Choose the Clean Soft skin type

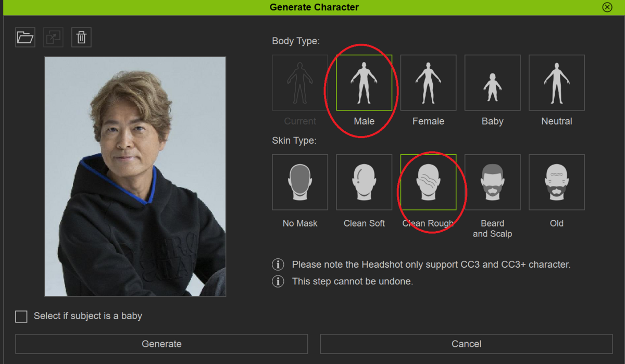tap(364, 182)
